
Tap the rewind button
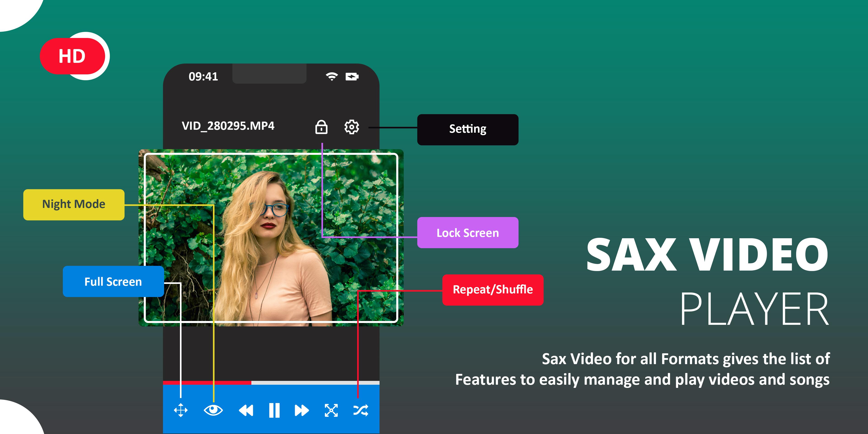click(246, 410)
